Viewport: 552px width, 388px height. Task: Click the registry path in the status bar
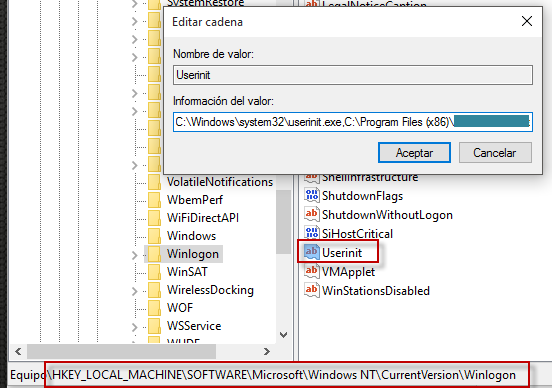[263, 375]
